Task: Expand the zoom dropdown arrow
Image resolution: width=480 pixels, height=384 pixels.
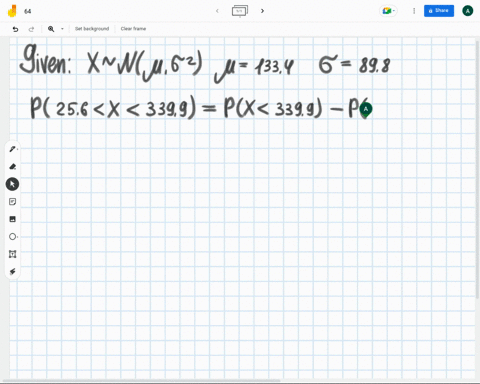Action: [x=62, y=29]
